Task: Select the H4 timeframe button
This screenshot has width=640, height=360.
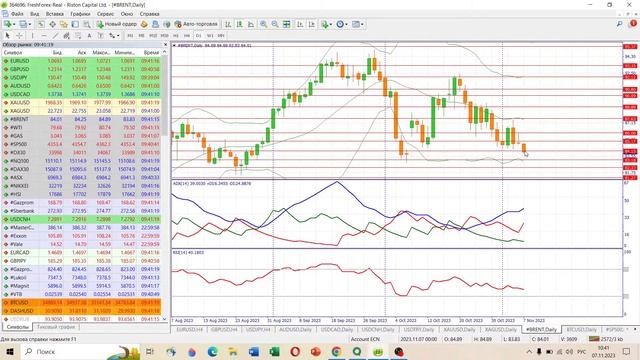Action: tap(187, 36)
